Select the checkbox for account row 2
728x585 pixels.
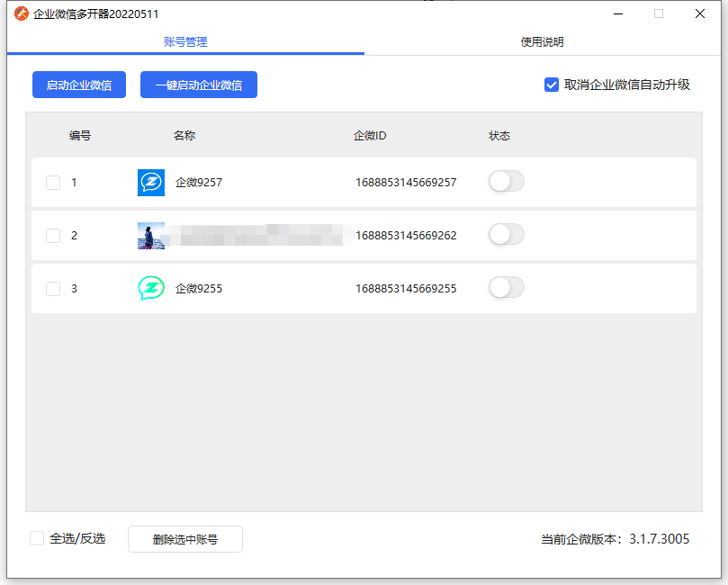[x=53, y=236]
